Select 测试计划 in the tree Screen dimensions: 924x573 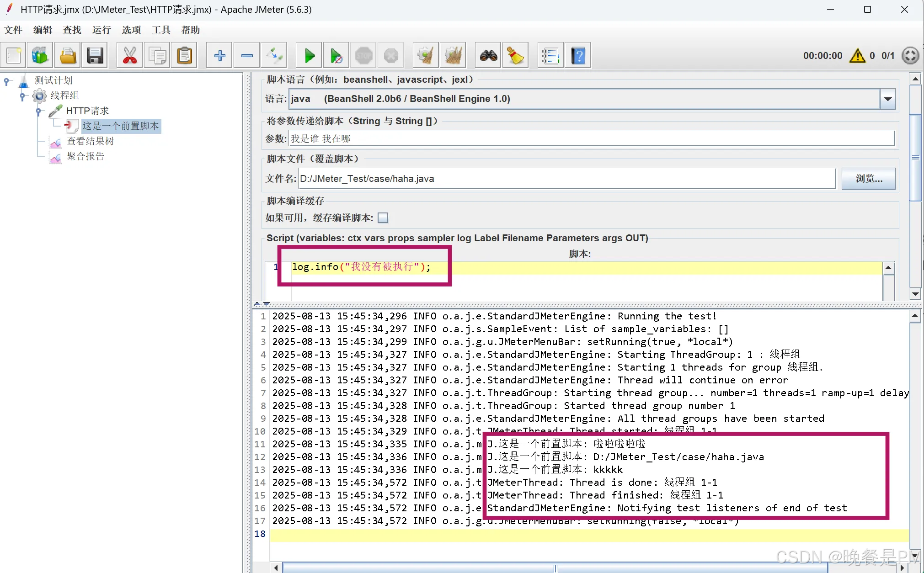point(53,80)
